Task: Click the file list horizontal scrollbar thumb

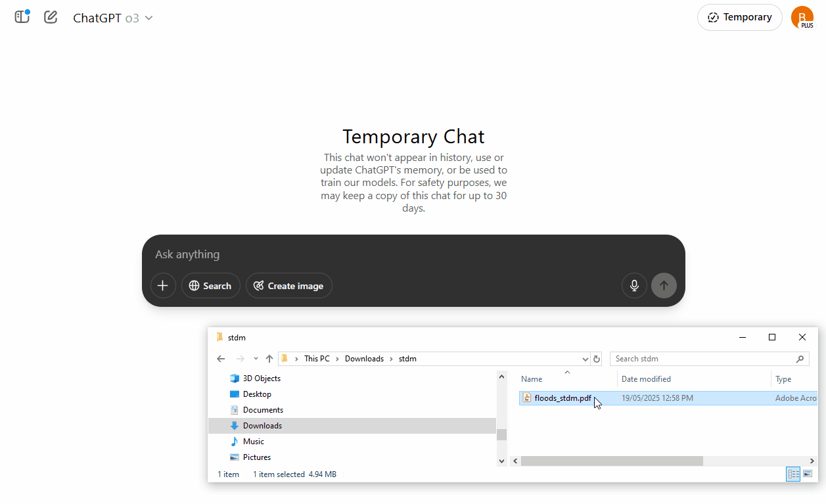Action: click(612, 461)
